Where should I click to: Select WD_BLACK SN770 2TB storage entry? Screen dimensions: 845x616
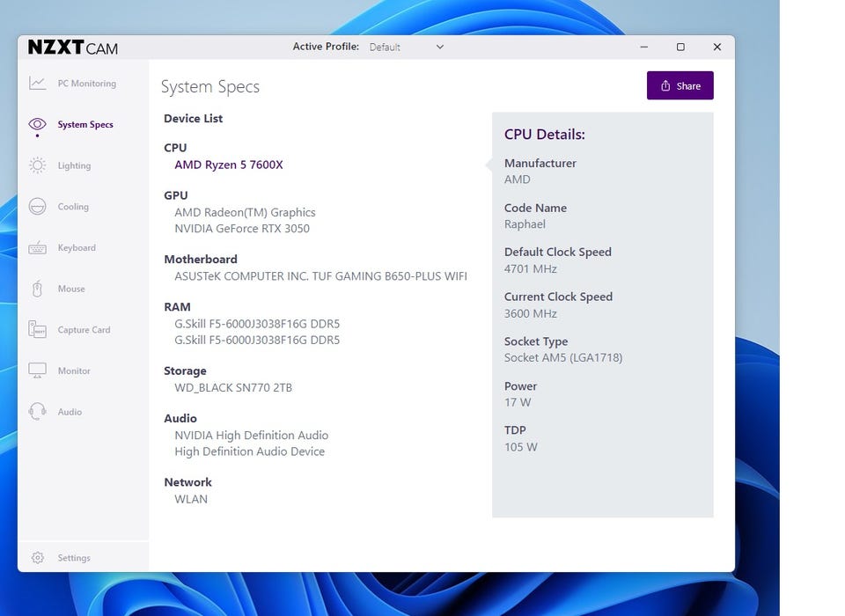232,388
